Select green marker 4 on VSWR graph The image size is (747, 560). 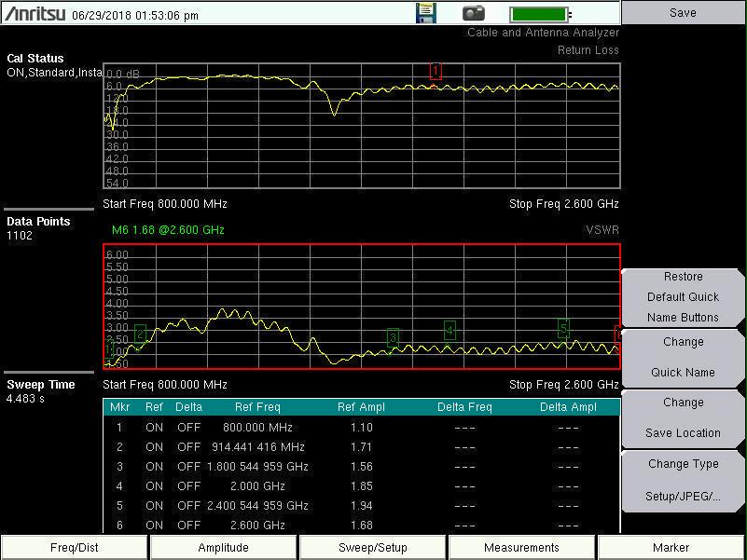pos(450,330)
